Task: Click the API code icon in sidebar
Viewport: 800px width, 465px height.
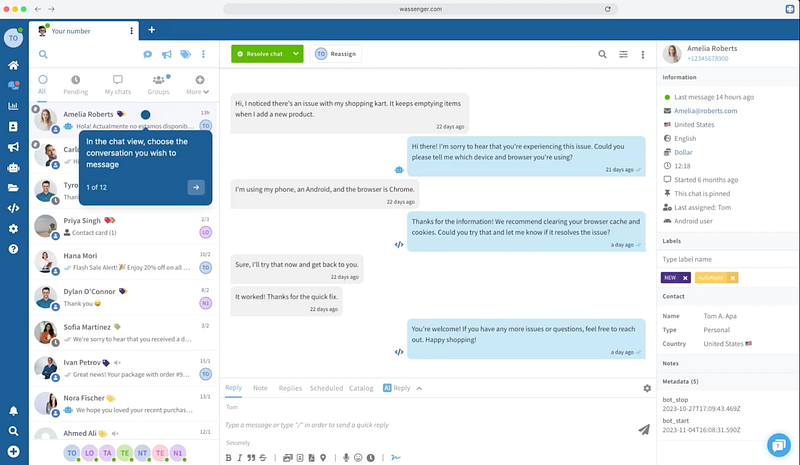Action: tap(13, 208)
